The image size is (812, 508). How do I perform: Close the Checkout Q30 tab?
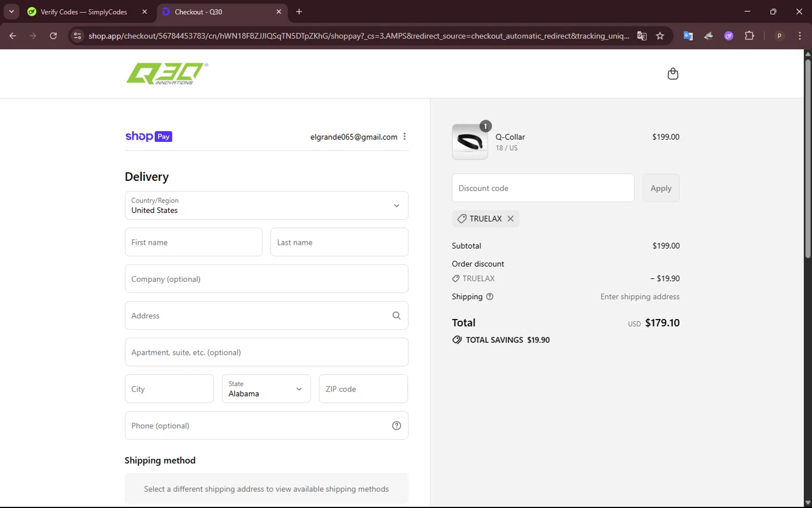tap(279, 11)
